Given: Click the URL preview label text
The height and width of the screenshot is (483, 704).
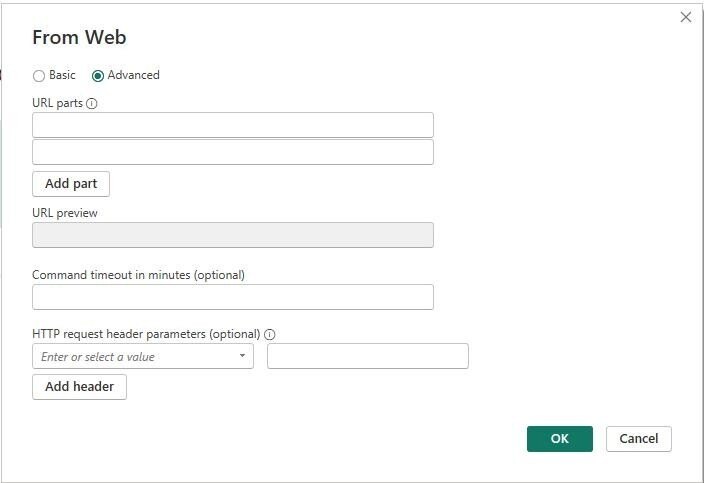Looking at the screenshot, I should point(65,213).
